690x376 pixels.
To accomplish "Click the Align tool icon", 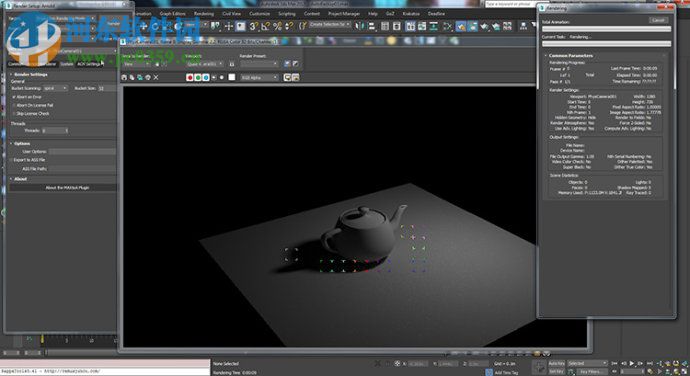I will tap(372, 26).
